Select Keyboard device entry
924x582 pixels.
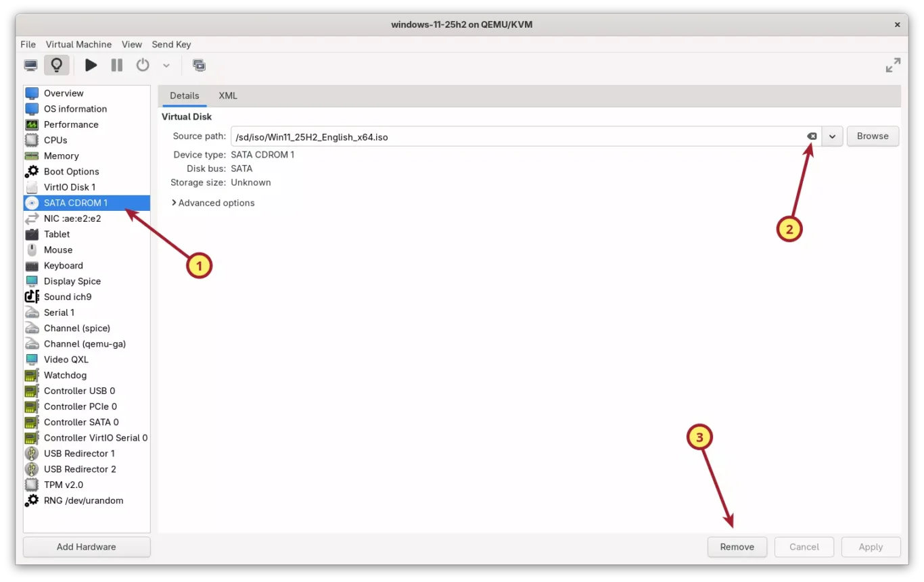pyautogui.click(x=87, y=266)
